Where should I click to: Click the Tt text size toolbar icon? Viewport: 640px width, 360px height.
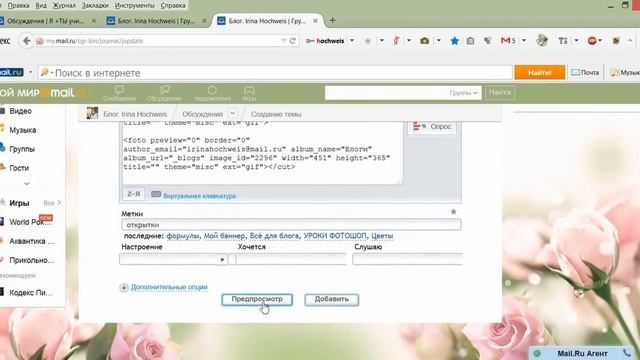[563, 41]
